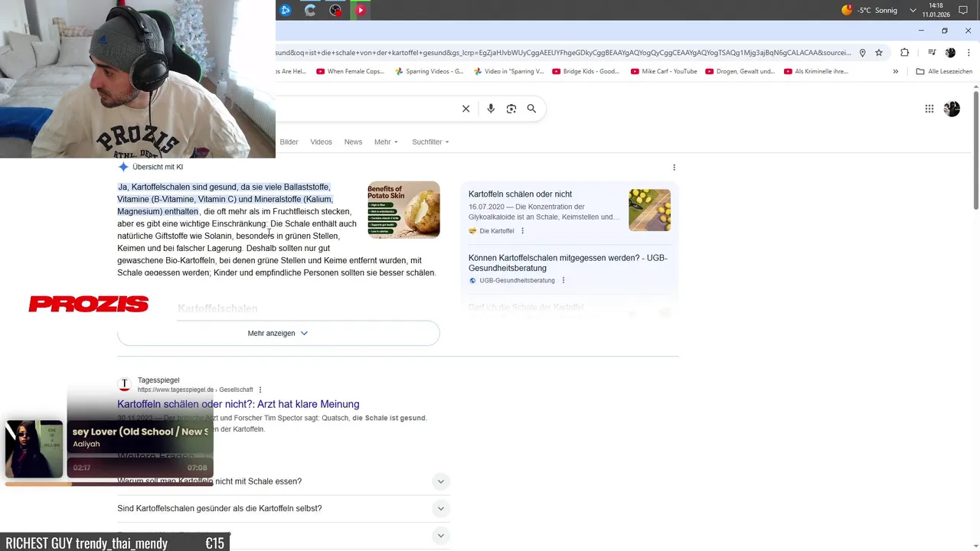Bookmark page with star icon
This screenshot has height=551, width=980.
(879, 53)
